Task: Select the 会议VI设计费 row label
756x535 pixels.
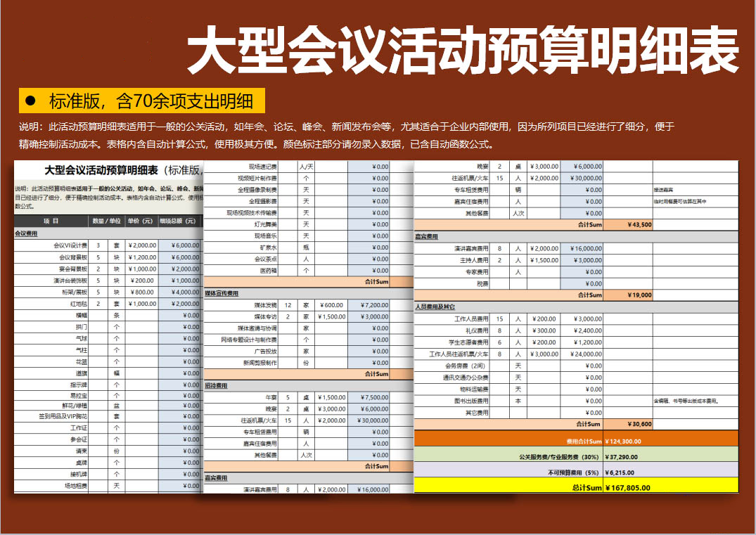Action: 70,245
